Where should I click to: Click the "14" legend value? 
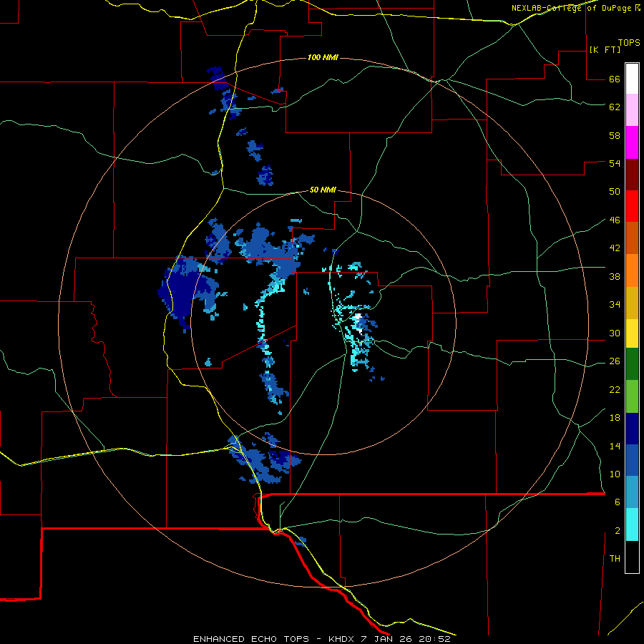click(615, 446)
